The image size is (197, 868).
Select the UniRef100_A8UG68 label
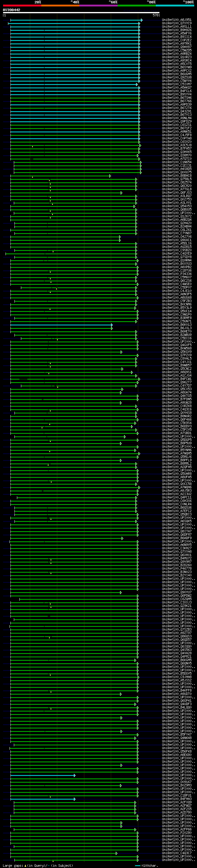pos(177,297)
